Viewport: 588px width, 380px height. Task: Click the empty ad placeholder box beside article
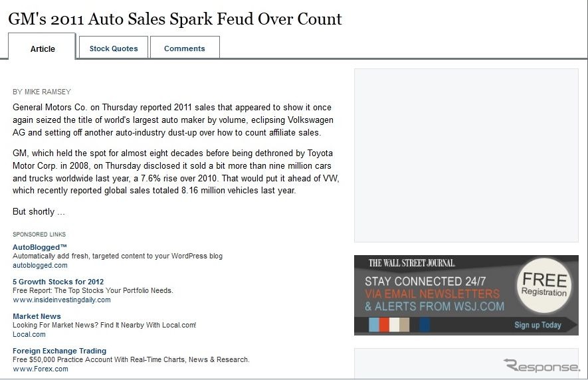click(x=466, y=155)
